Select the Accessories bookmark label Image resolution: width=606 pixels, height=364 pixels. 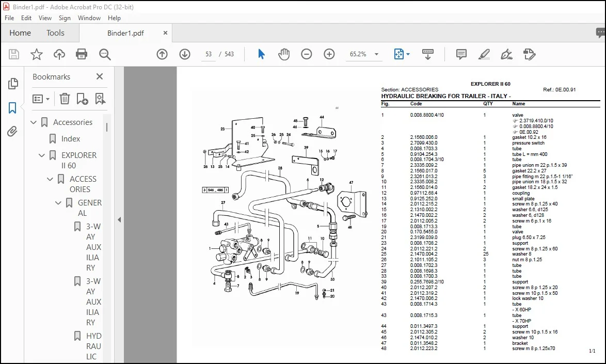[x=73, y=122]
